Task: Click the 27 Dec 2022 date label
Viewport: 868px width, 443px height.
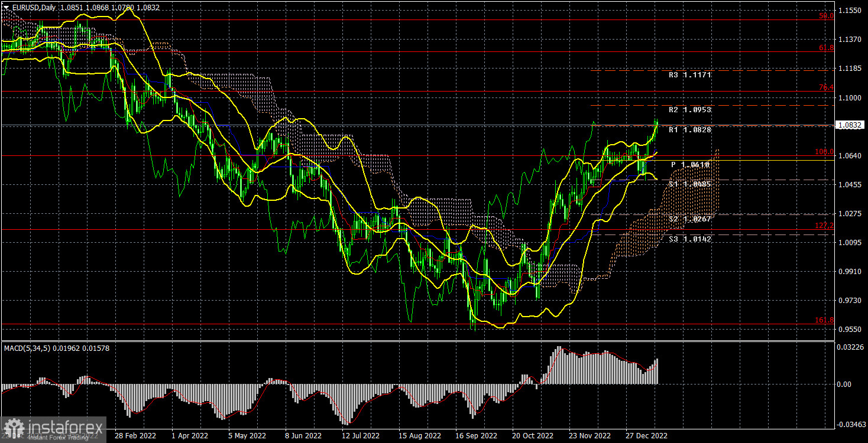Action: pos(647,435)
